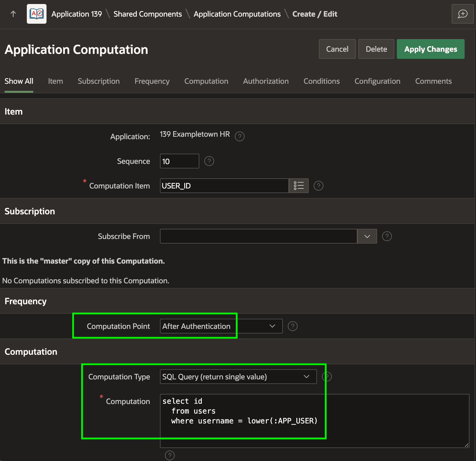
Task: Open the Computation Point dropdown
Action: (221, 326)
